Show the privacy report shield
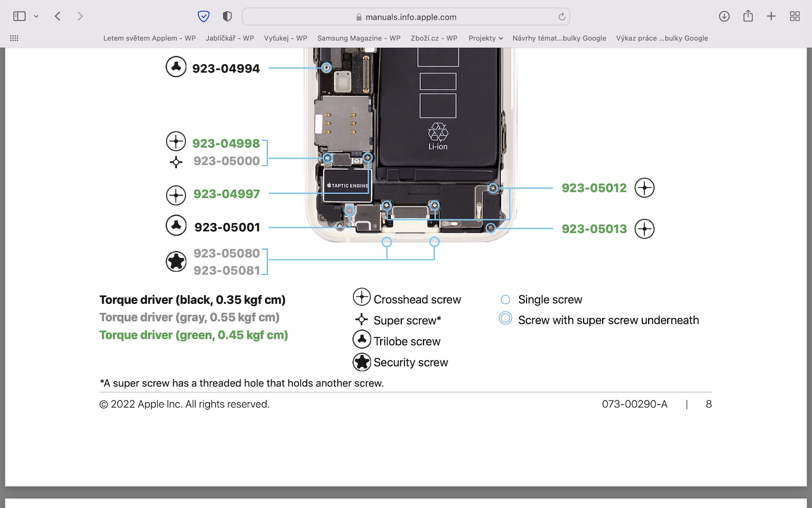This screenshot has height=508, width=812. pyautogui.click(x=227, y=16)
